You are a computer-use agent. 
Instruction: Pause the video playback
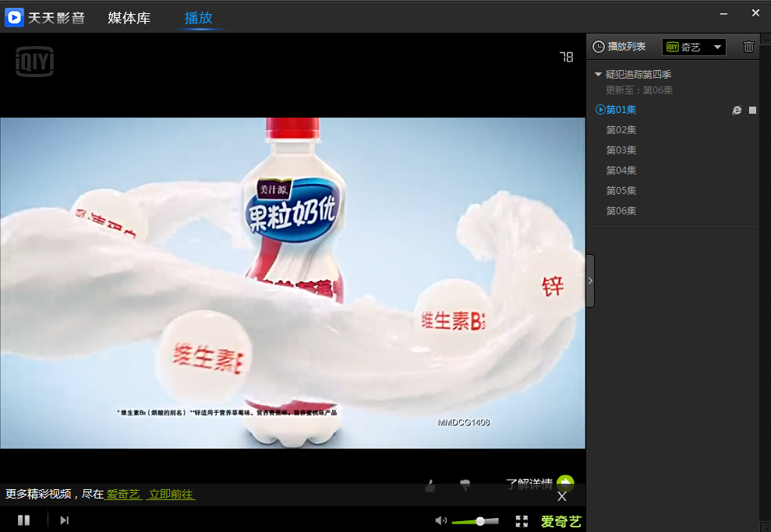23,520
